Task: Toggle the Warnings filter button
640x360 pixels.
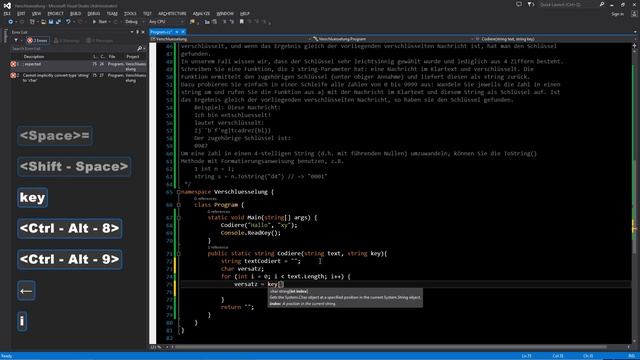Action: tap(67, 40)
